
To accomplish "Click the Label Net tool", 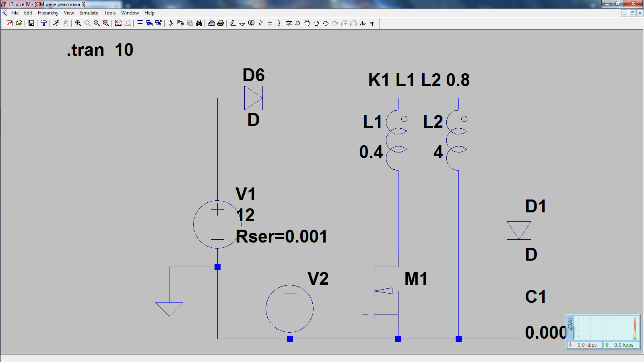I will point(251,23).
